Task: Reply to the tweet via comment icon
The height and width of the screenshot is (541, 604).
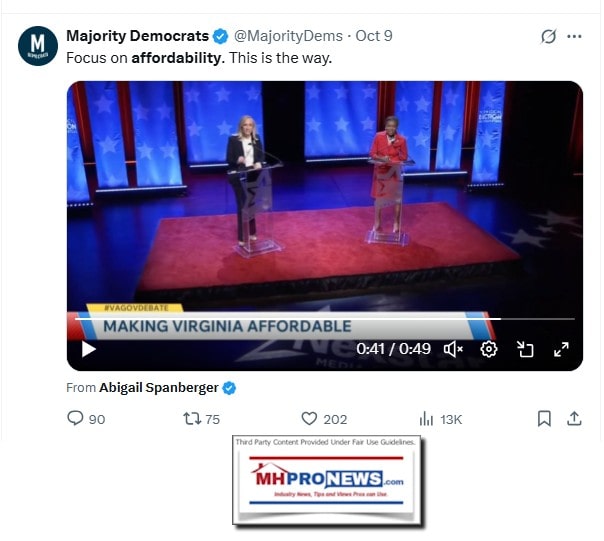Action: pos(75,418)
